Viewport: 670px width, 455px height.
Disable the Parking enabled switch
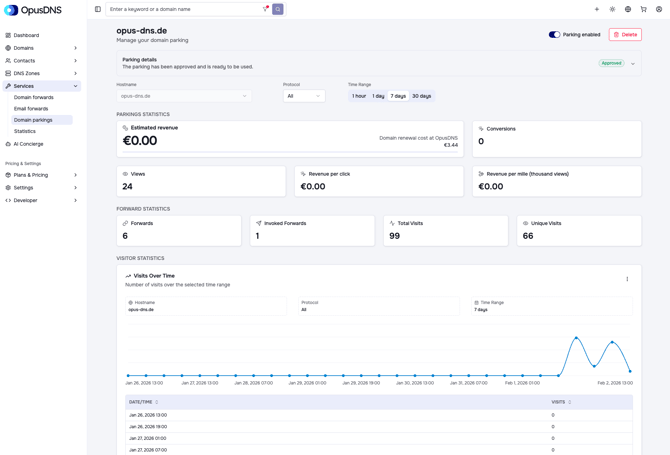(554, 35)
